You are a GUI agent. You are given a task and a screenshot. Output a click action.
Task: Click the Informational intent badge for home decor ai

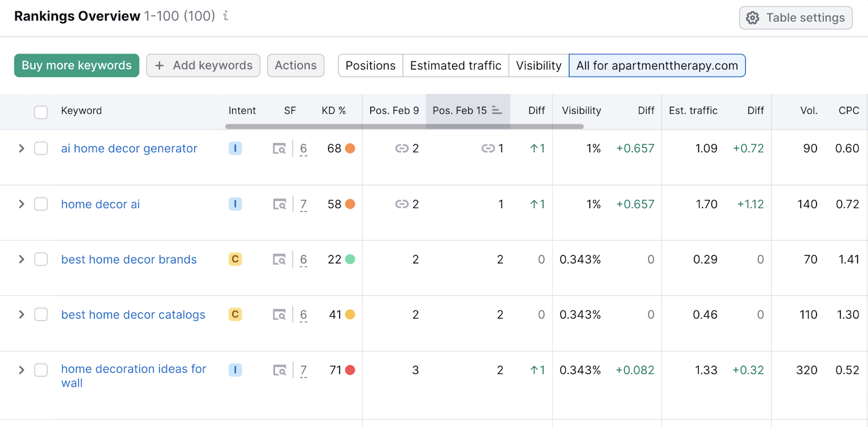point(235,204)
